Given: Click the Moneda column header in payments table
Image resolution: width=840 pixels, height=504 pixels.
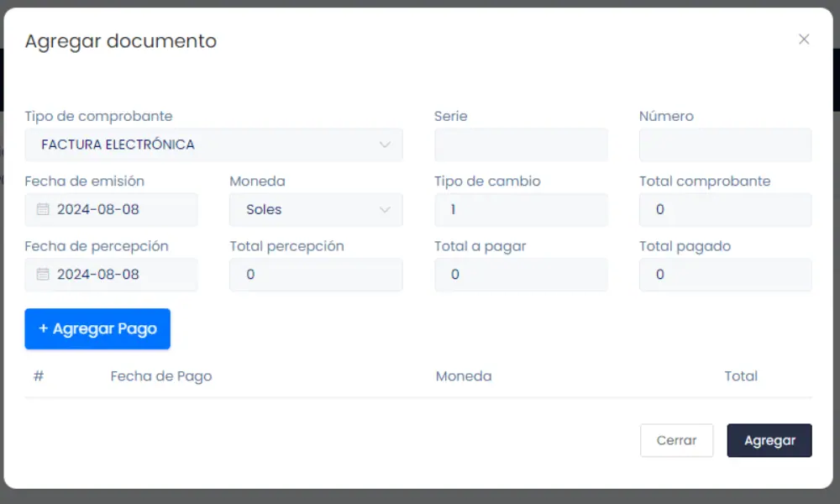Looking at the screenshot, I should [464, 376].
